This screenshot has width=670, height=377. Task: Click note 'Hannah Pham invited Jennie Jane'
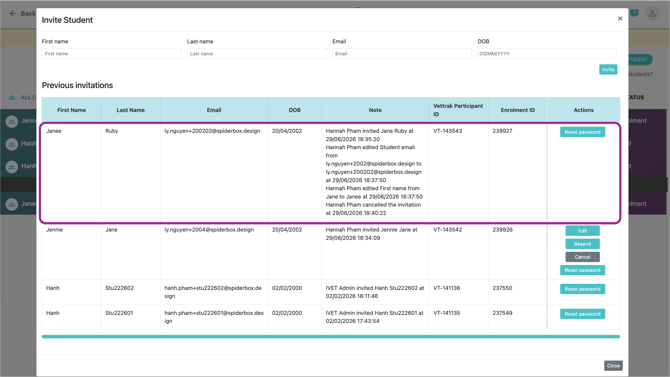(371, 233)
